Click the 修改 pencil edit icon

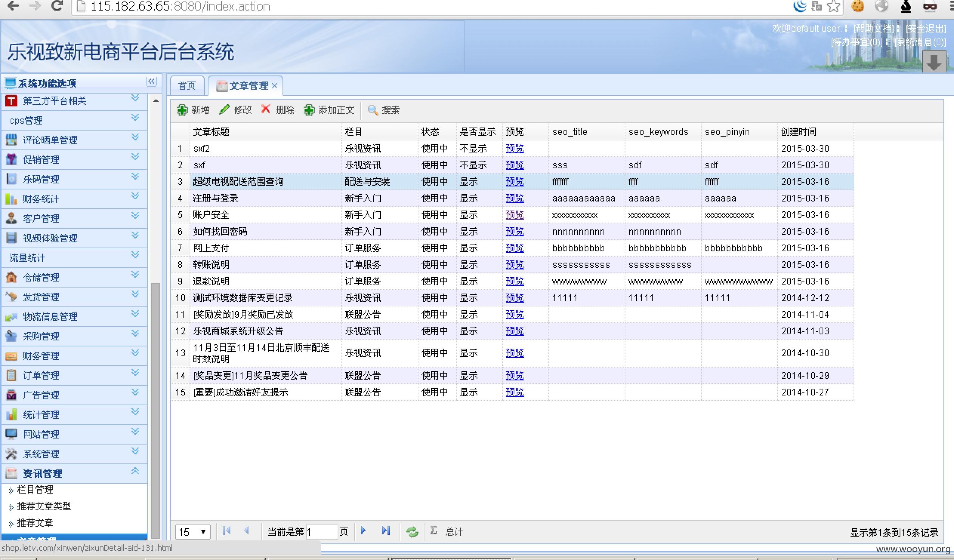pyautogui.click(x=224, y=110)
